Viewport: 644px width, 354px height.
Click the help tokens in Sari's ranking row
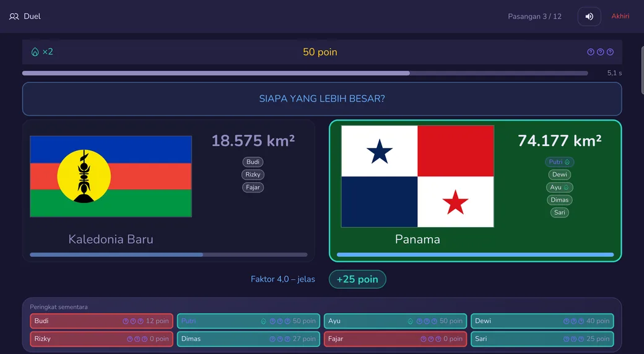(x=574, y=339)
